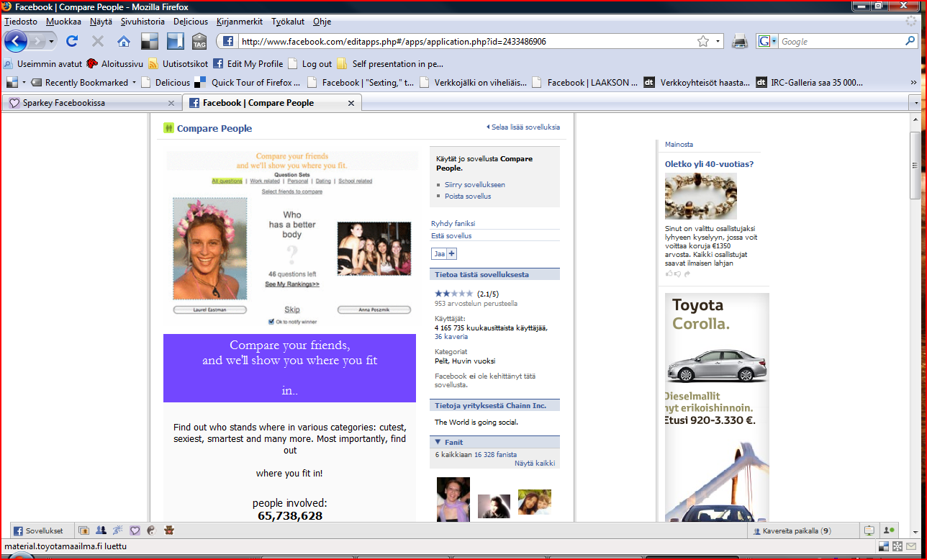Click Poista sovellus link
927x560 pixels.
468,197
